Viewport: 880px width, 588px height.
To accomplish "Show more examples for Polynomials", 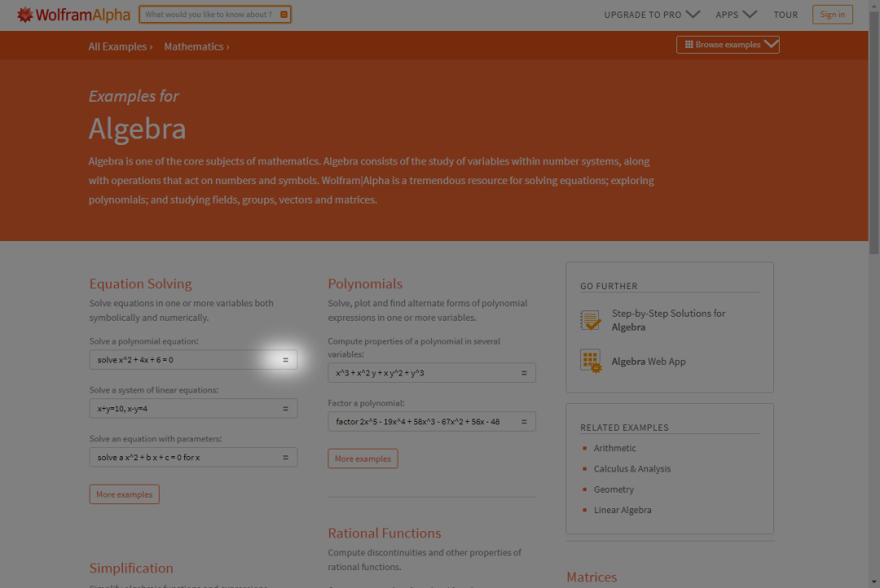I will [x=363, y=459].
